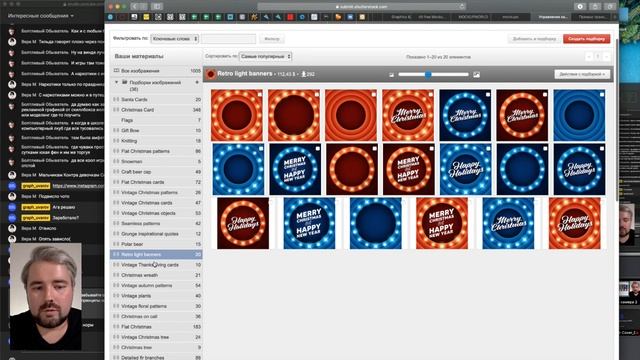
Task: Click the graph_uvarov username tag beside Ага решаю
Action: pyautogui.click(x=36, y=207)
